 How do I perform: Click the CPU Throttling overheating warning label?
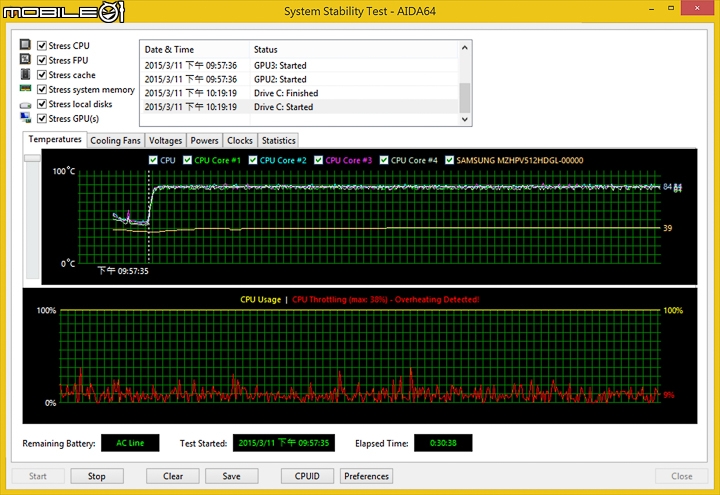click(x=386, y=299)
